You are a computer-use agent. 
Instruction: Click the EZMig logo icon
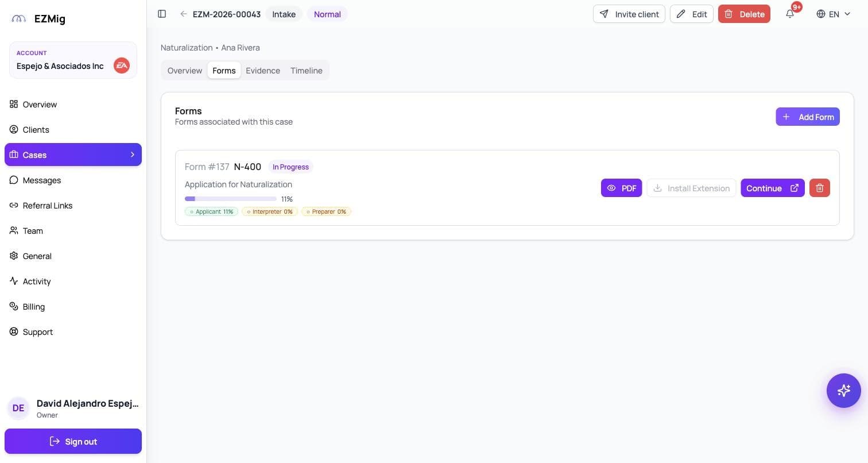(x=19, y=19)
